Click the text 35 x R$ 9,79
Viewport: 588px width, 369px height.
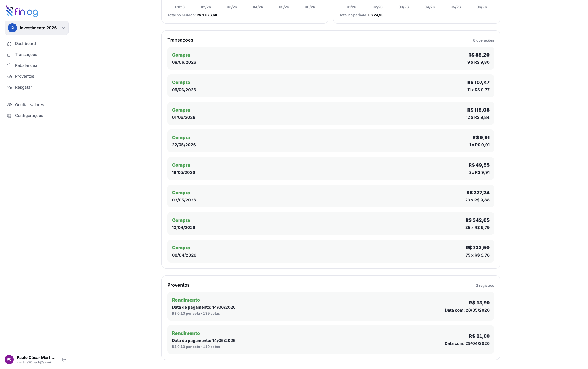coord(477,228)
